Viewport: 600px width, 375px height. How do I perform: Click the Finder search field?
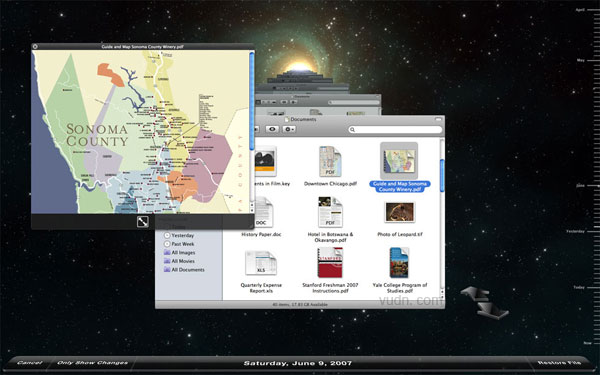(x=395, y=130)
